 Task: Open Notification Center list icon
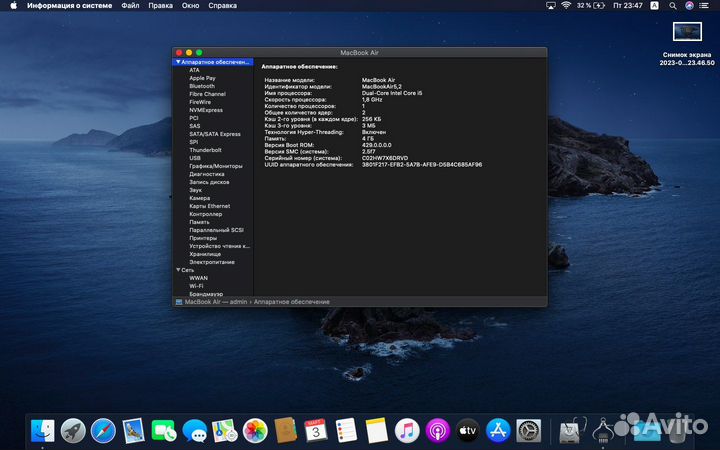(704, 6)
